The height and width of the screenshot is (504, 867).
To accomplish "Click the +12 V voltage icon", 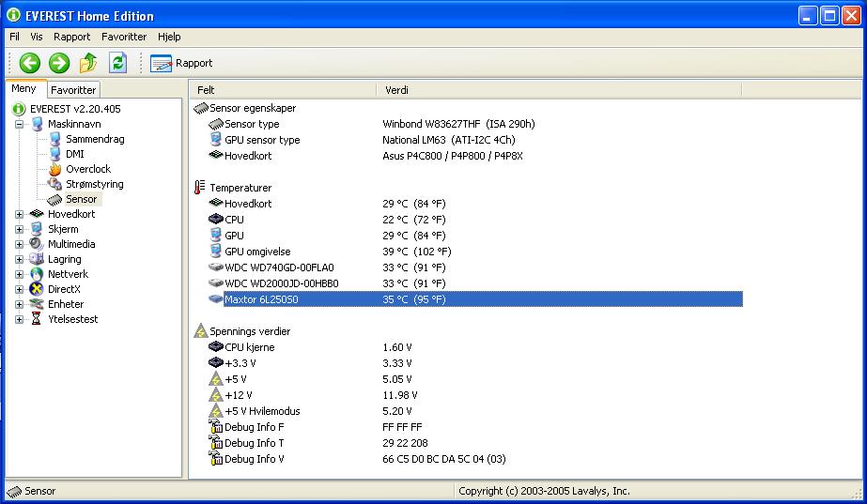I will point(216,395).
